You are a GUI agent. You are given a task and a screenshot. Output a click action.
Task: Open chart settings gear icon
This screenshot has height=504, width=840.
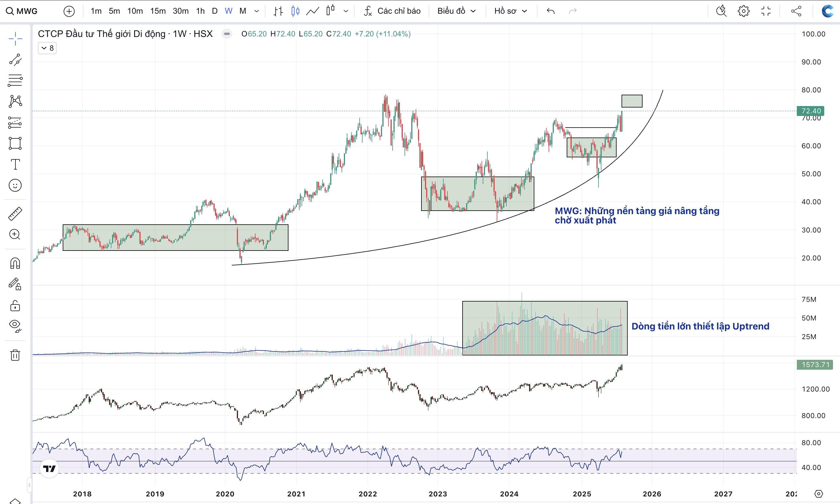(743, 11)
